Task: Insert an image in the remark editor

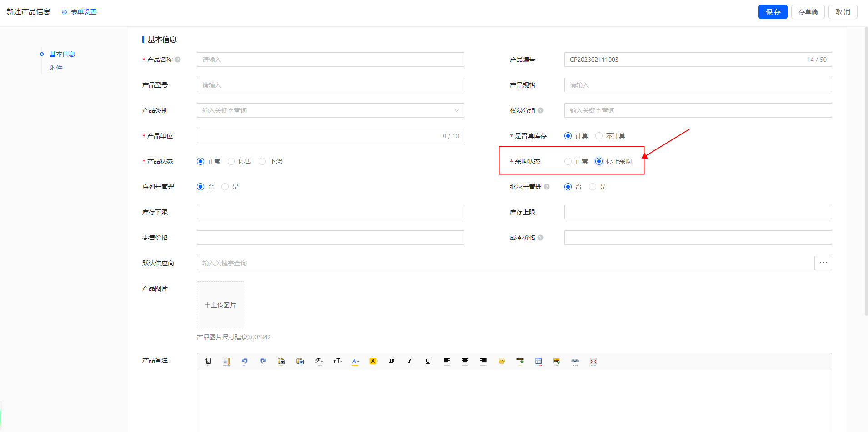Action: tap(557, 362)
